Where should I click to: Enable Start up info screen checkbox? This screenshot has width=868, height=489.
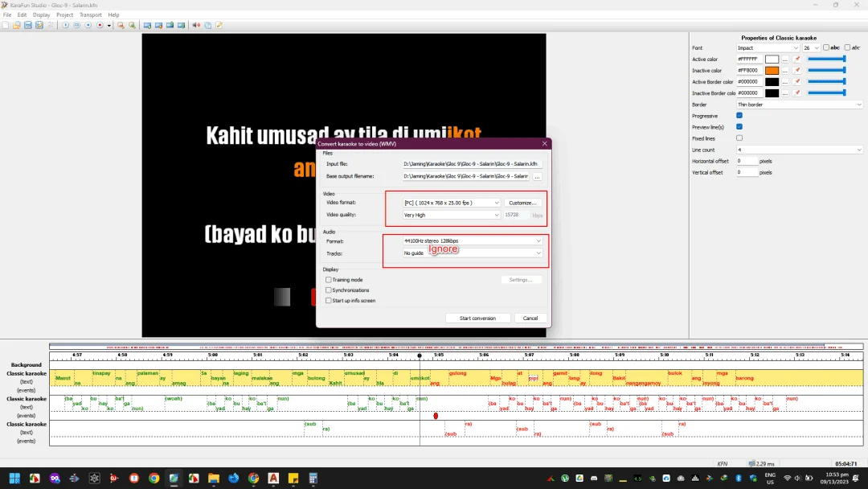(x=328, y=301)
